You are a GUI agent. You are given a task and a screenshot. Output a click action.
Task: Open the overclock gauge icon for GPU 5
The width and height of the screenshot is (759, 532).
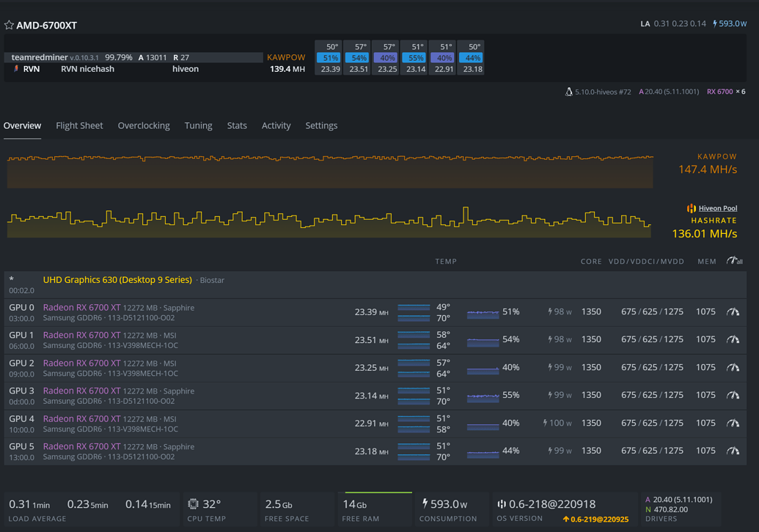pos(733,450)
